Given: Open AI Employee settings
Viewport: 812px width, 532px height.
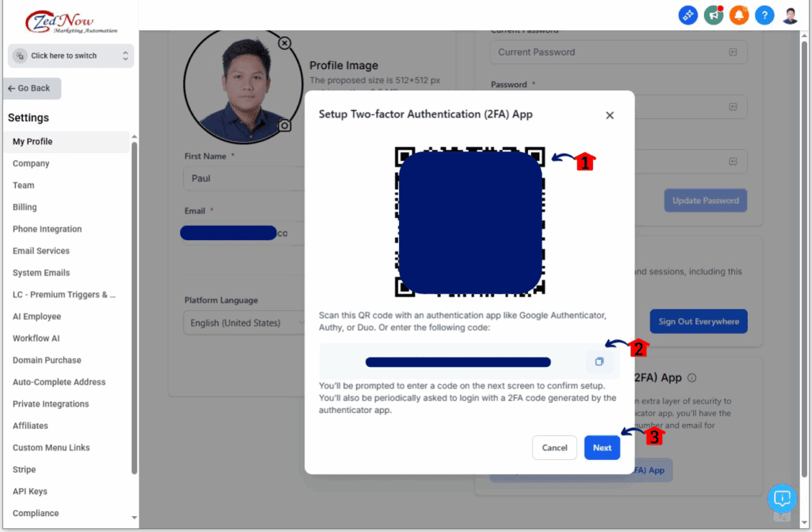Looking at the screenshot, I should 36,316.
